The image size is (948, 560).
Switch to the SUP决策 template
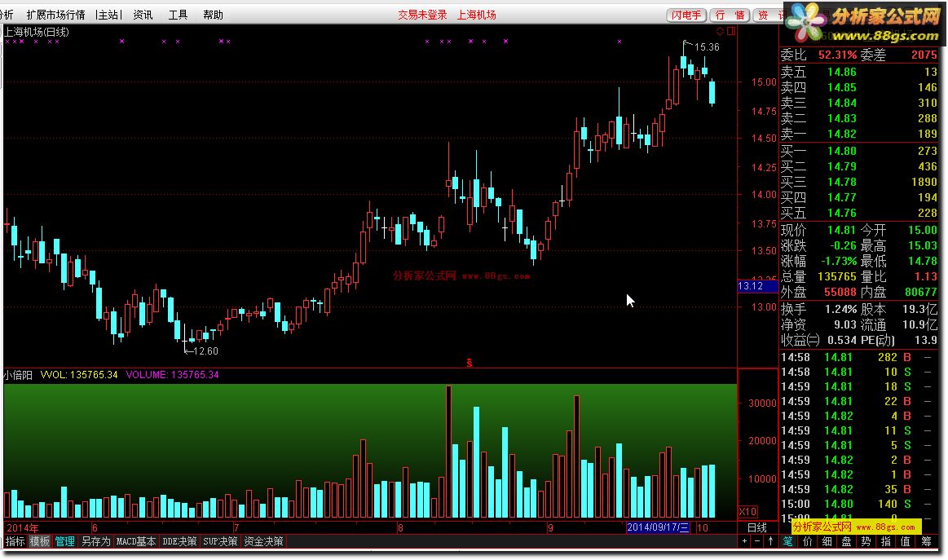point(220,541)
